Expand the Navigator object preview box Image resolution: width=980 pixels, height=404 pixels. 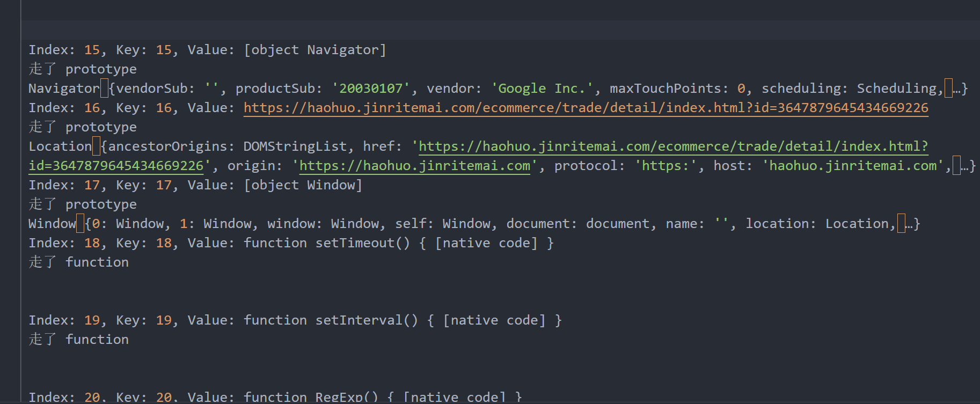click(104, 89)
